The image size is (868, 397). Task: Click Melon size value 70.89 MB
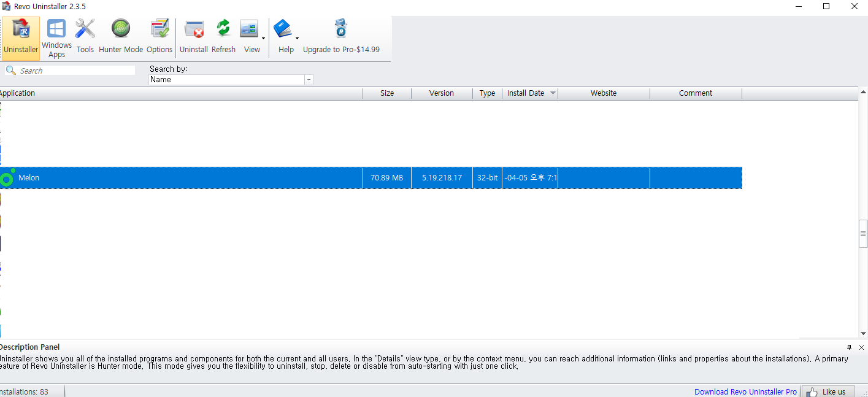[x=386, y=178]
